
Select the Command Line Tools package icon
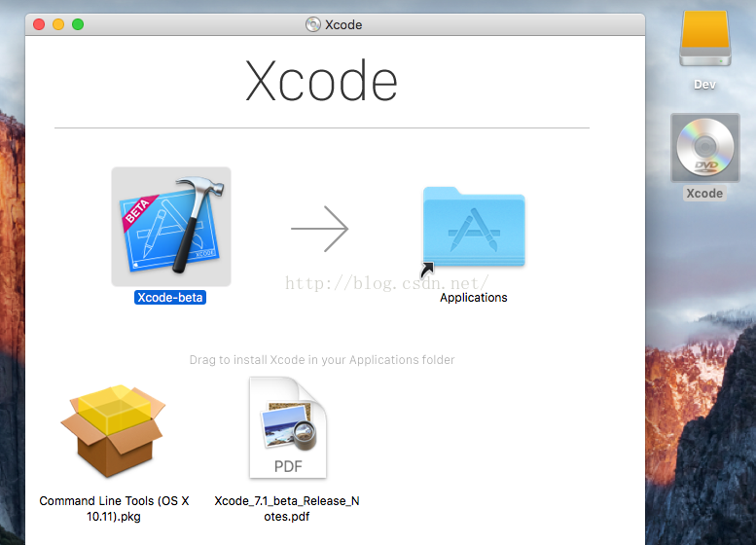pos(113,430)
